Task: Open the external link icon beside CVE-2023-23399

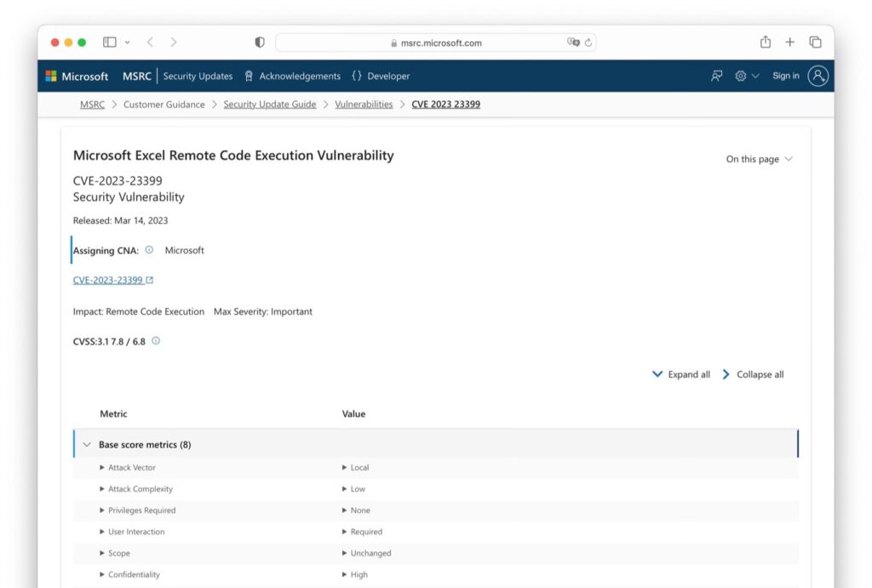Action: (148, 278)
